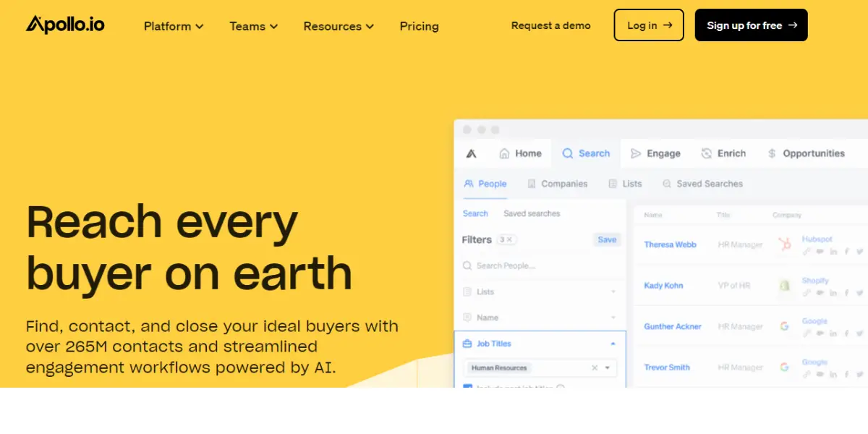Click the Google logo in Trevor Smith's row
This screenshot has width=868, height=434.
784,367
